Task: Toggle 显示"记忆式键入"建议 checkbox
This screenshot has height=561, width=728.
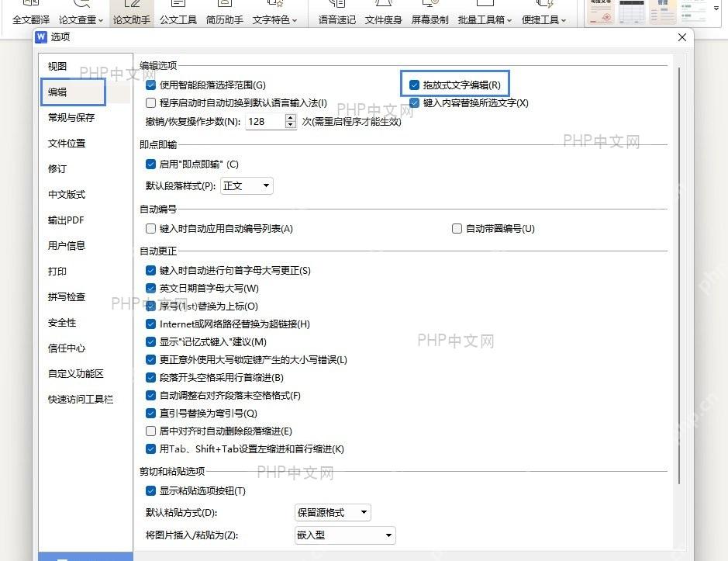Action: pyautogui.click(x=150, y=342)
